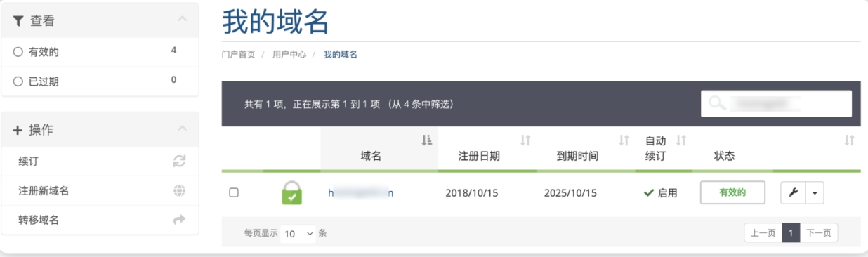868x257 pixels.
Task: Select the 有效的 filter radio button
Action: pyautogui.click(x=18, y=52)
